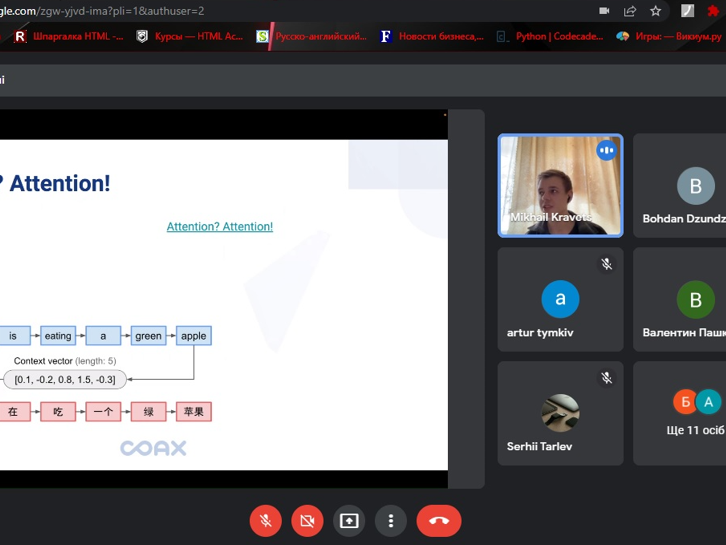This screenshot has height=545, width=726.
Task: Click the Attention? Attention! link
Action: [219, 227]
